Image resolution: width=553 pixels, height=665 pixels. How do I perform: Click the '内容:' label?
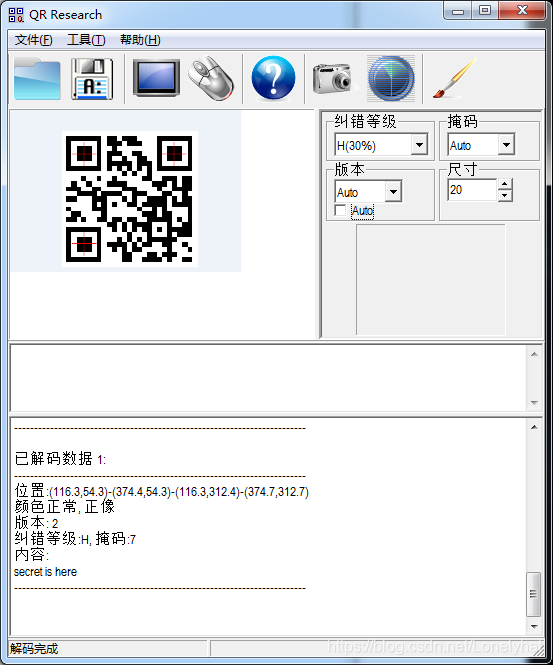(x=32, y=555)
